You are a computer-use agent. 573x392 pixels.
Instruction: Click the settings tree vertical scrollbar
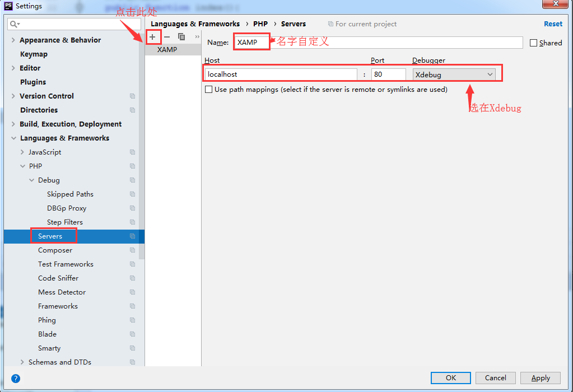(x=142, y=146)
